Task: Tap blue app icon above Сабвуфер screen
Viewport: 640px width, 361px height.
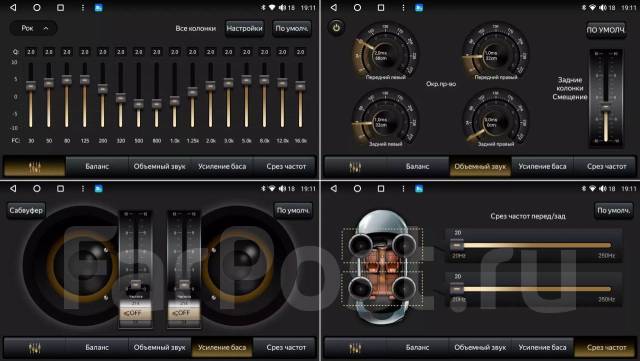Action: [98, 188]
